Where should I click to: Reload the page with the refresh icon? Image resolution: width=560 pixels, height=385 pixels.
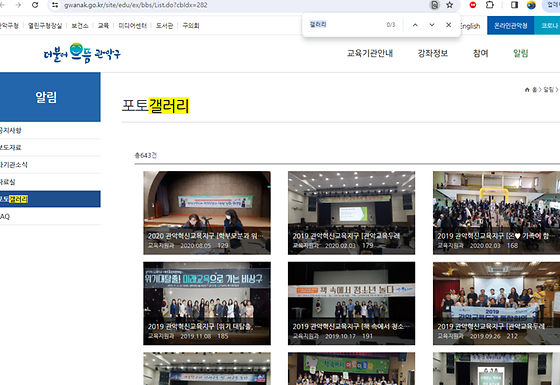35,5
